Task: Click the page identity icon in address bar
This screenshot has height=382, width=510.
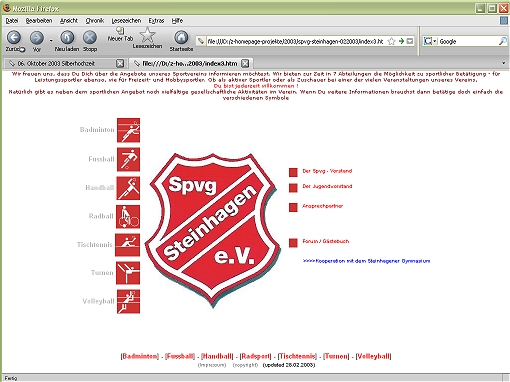Action: 201,41
